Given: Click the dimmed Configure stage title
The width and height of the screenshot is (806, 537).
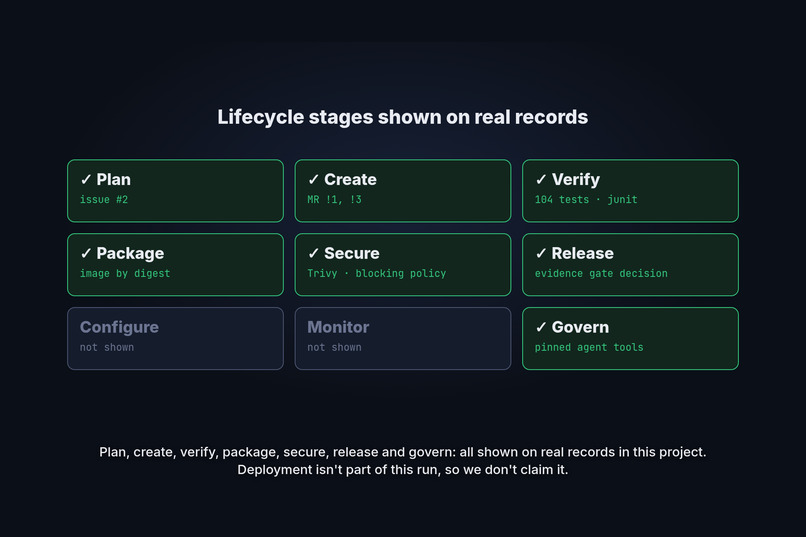Looking at the screenshot, I should coord(119,328).
